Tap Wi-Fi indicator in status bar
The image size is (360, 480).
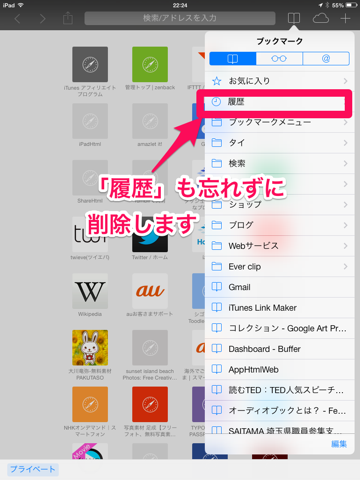[x=21, y=5]
